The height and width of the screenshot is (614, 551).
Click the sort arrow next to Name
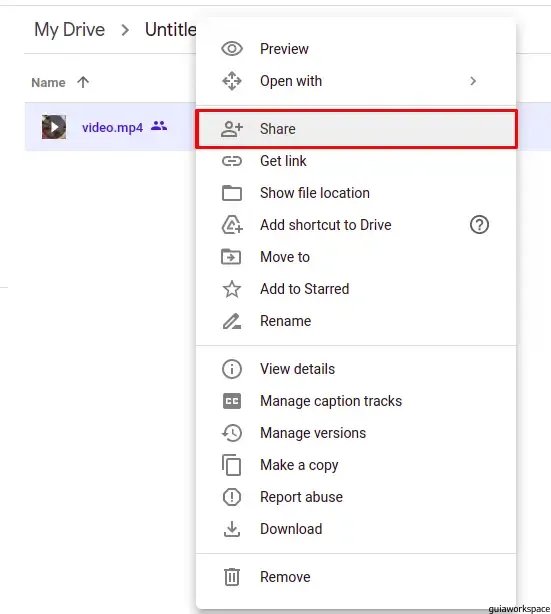[83, 82]
